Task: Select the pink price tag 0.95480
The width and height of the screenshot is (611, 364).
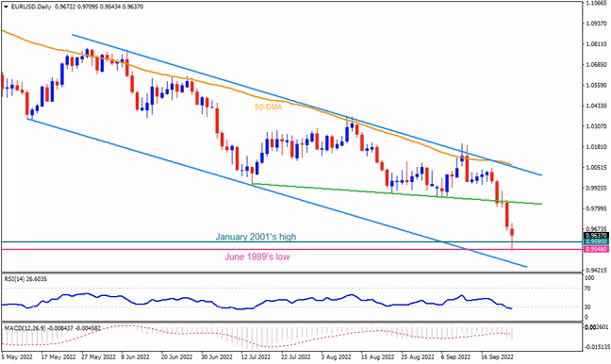Action: (596, 249)
